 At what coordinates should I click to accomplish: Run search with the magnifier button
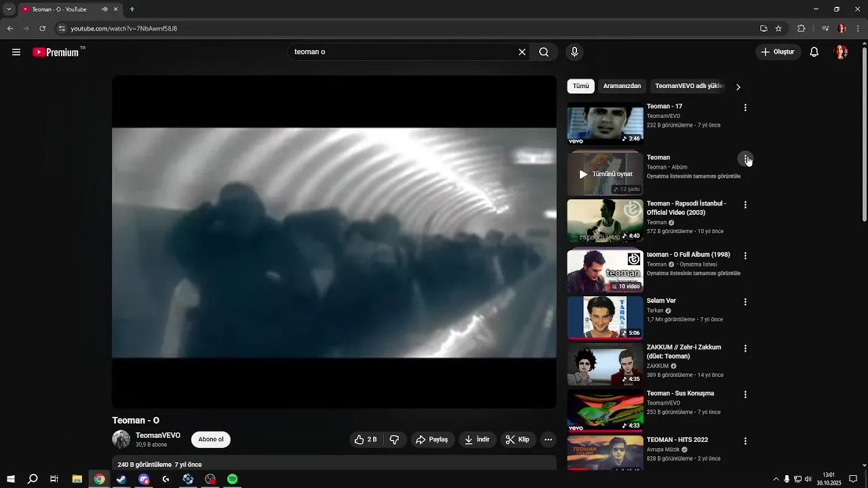(x=544, y=52)
